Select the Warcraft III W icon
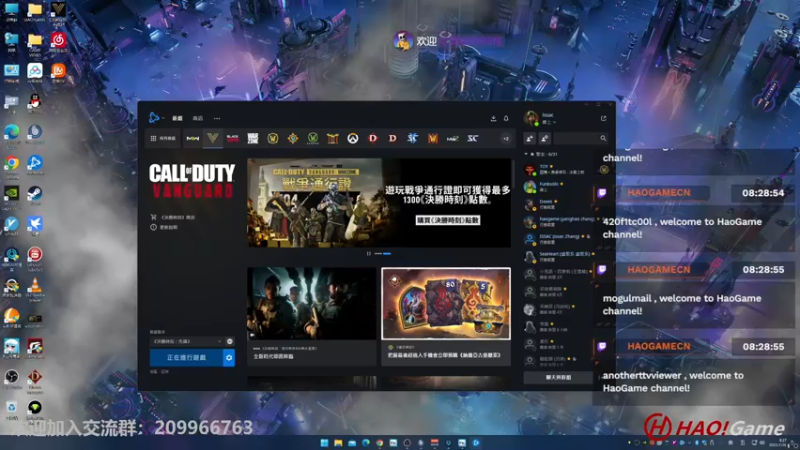 pyautogui.click(x=433, y=138)
